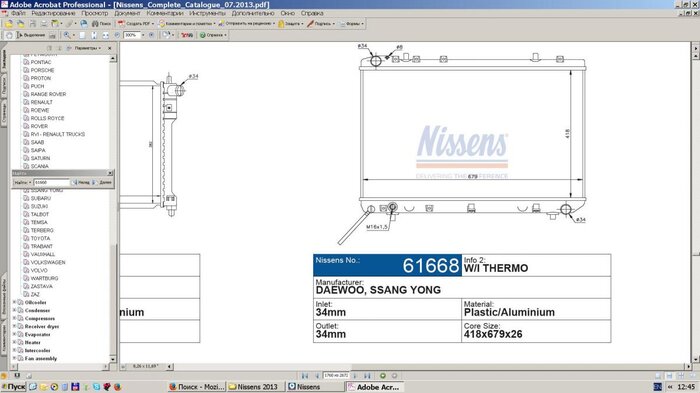This screenshot has width=700, height=393.
Task: Select the TOYOTA bookmark
Action: click(40, 238)
